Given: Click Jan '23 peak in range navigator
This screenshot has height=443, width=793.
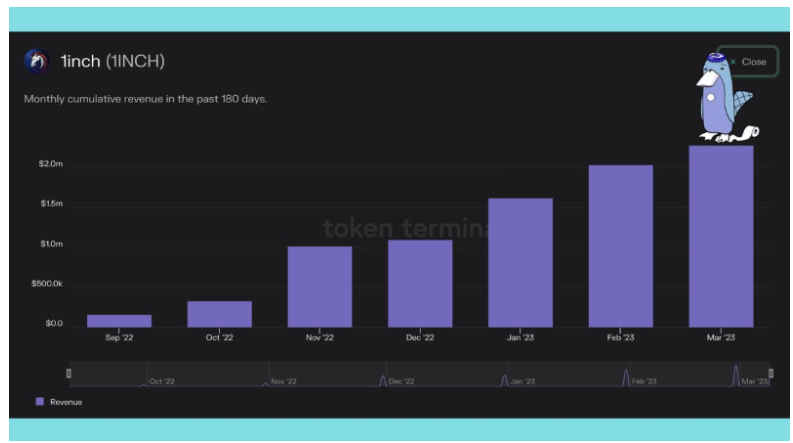Looking at the screenshot, I should click(504, 380).
